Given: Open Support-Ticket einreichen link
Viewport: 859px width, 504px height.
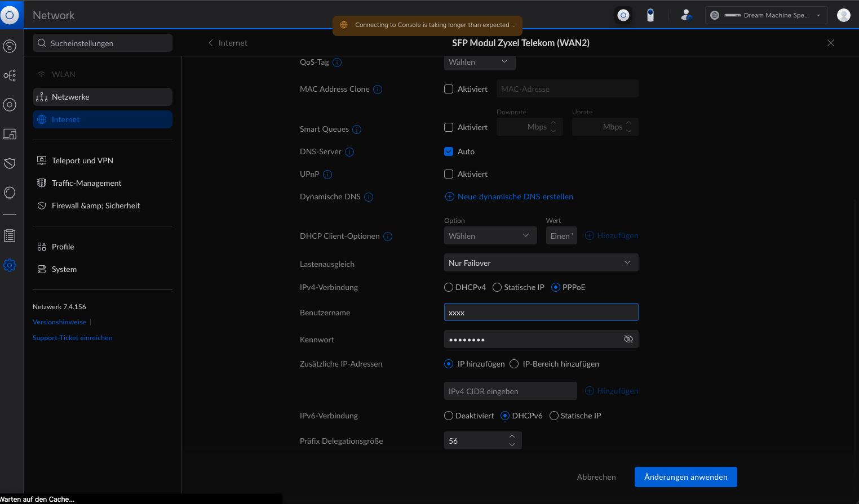Looking at the screenshot, I should [x=73, y=338].
